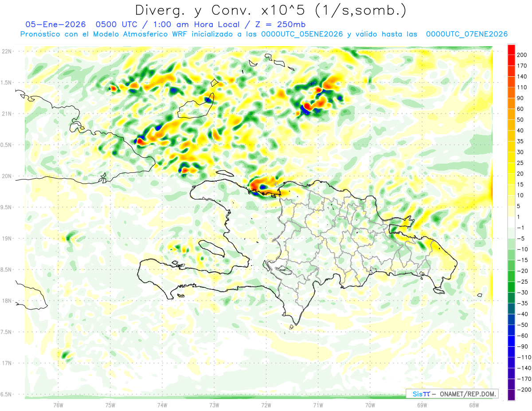Click the latitude label "17N"

(7, 363)
